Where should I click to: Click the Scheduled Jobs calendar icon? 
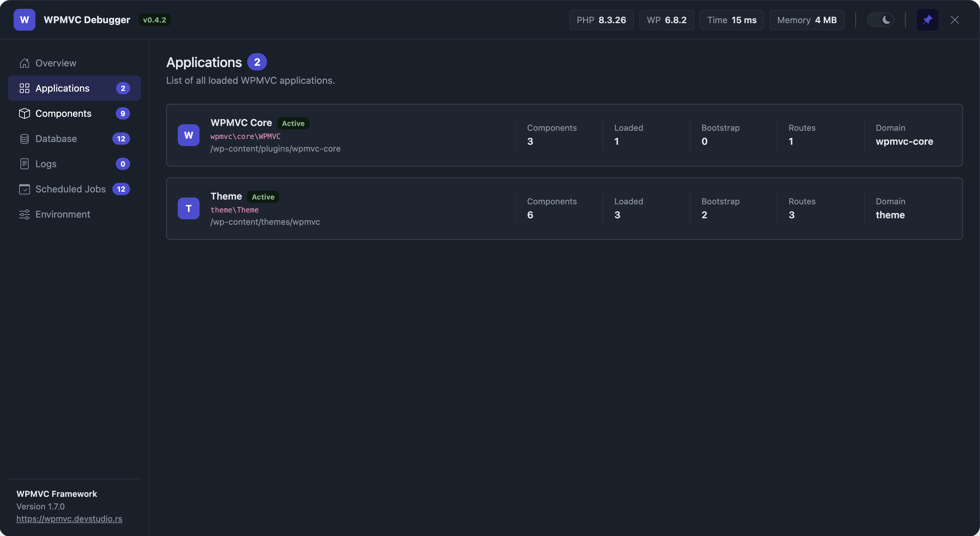(x=25, y=189)
